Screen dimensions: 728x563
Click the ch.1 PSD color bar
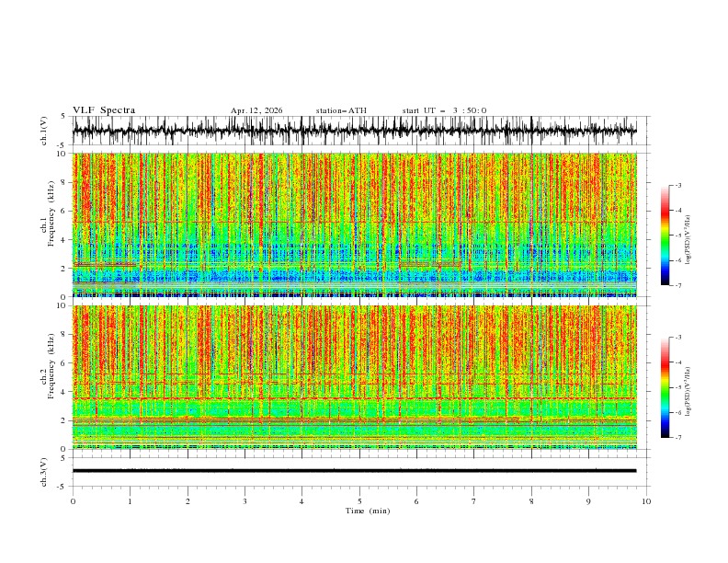click(665, 236)
